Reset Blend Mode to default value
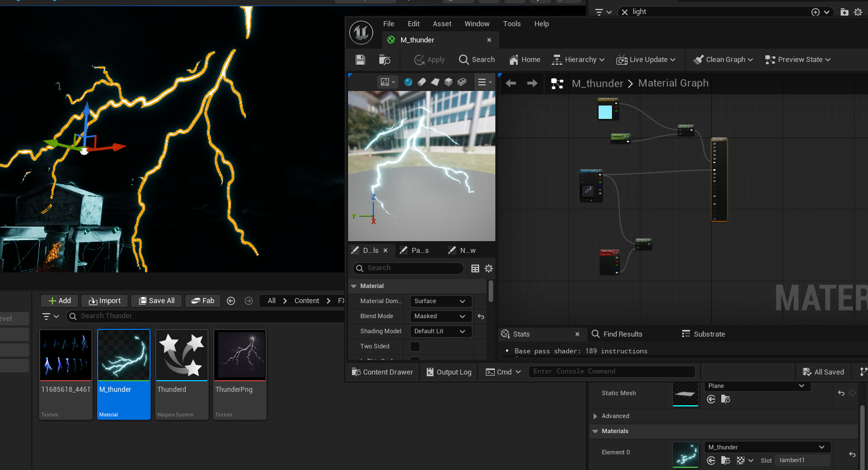 click(481, 316)
